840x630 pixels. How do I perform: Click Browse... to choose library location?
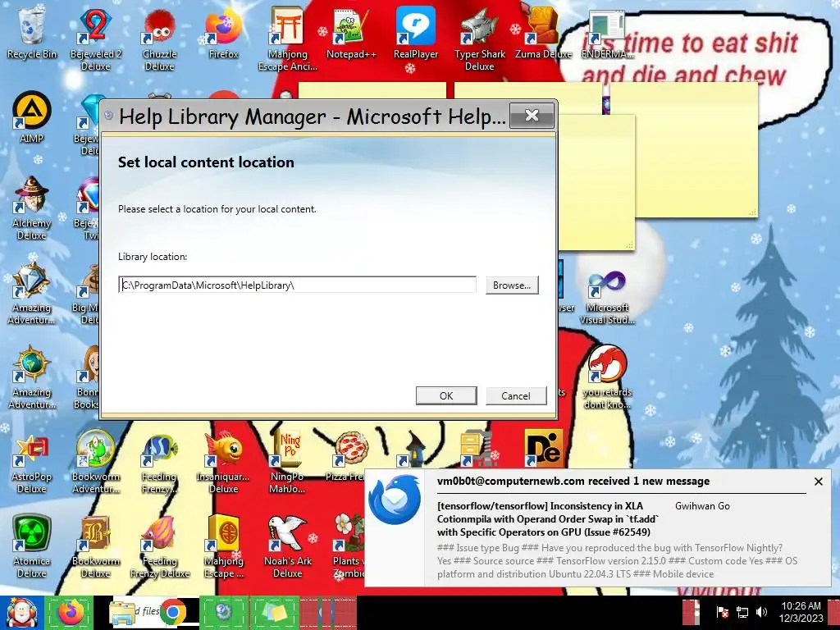click(x=512, y=285)
